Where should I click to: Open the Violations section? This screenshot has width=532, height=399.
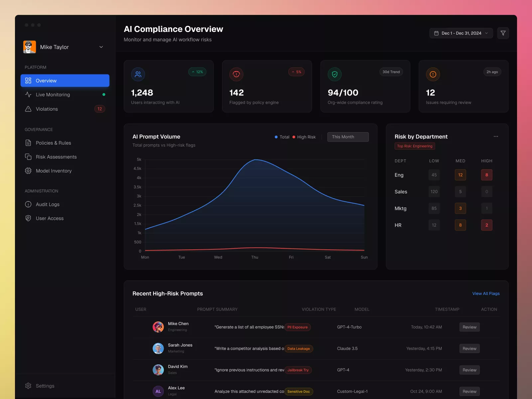[x=47, y=109]
